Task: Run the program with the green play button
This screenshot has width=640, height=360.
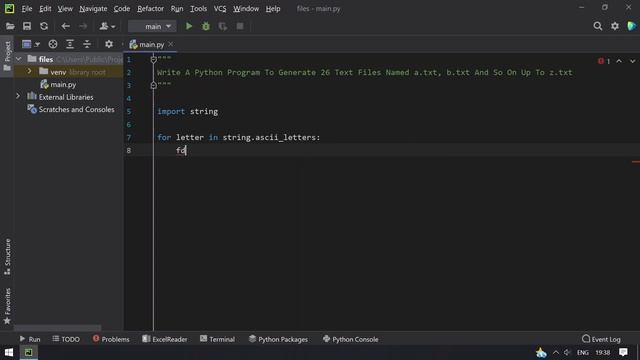Action: (x=189, y=27)
